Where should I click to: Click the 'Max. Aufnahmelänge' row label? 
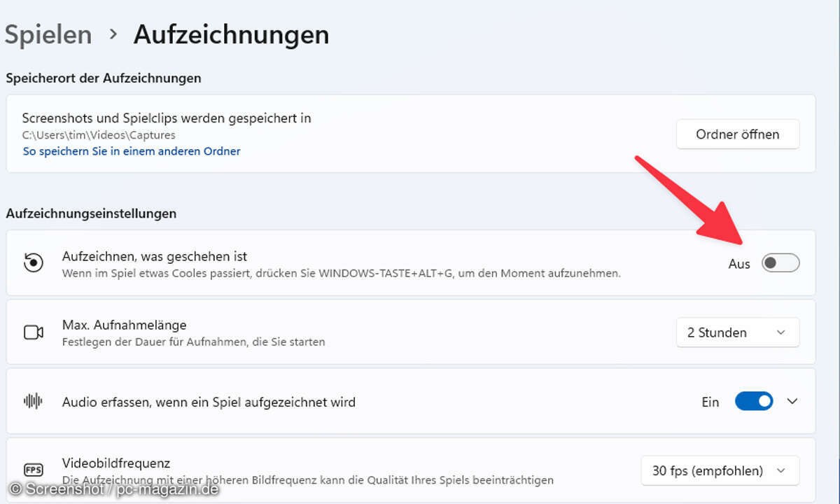point(125,325)
